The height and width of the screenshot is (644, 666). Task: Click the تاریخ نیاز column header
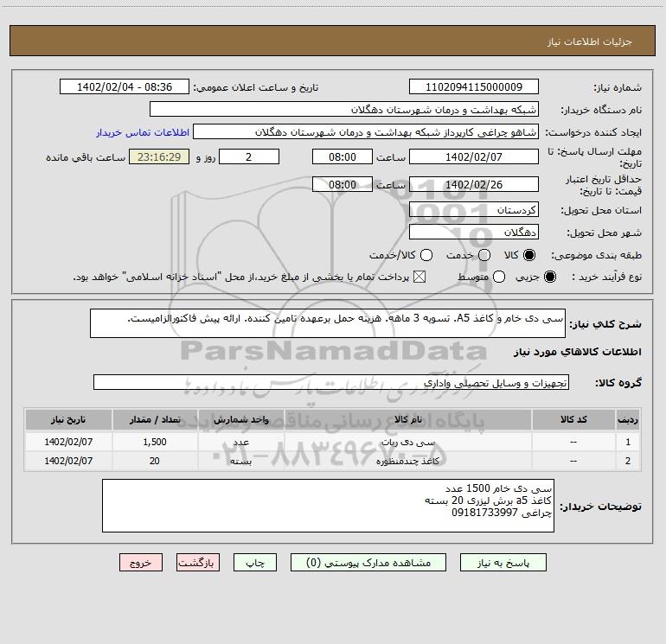(x=68, y=420)
